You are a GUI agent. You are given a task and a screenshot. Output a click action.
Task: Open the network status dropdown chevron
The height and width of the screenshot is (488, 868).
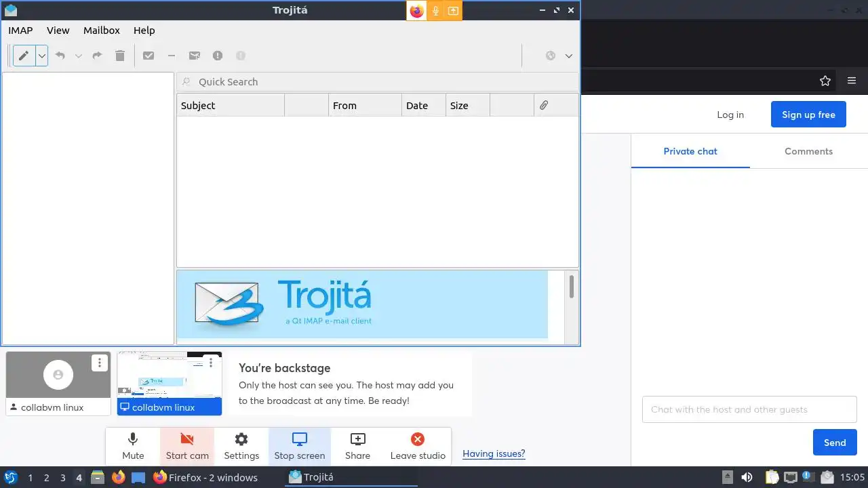(569, 56)
